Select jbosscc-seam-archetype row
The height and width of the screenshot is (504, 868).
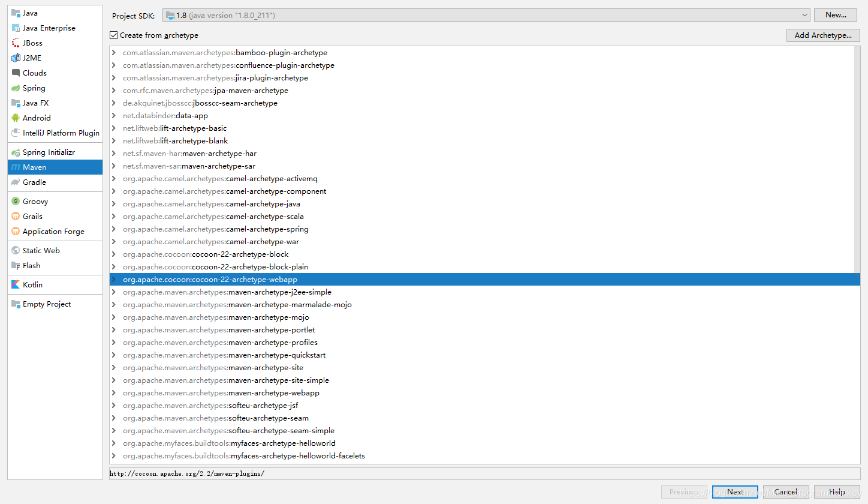click(x=482, y=103)
